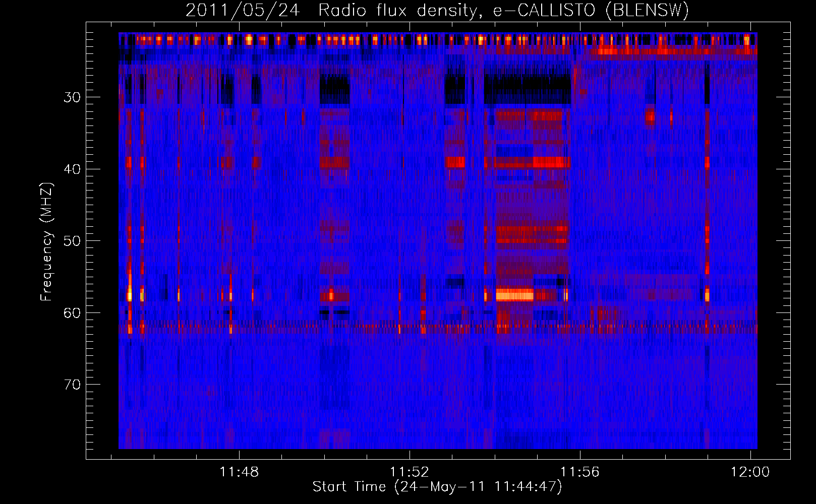Click the 30 tick label on the frequency axis

point(72,97)
